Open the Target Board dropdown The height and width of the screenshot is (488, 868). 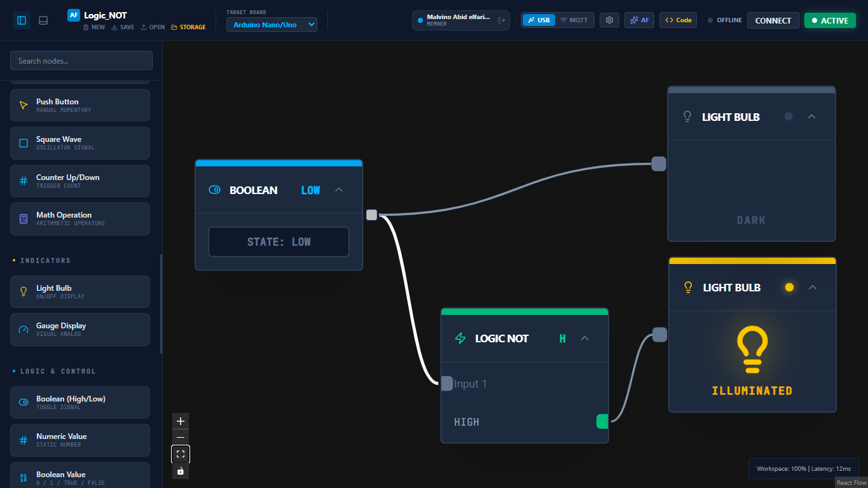272,25
